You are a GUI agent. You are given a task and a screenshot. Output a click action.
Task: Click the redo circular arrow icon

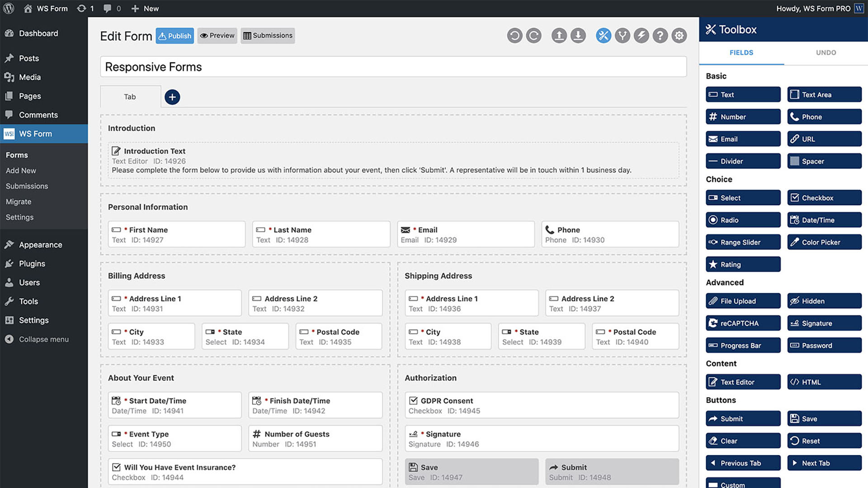[x=533, y=36]
